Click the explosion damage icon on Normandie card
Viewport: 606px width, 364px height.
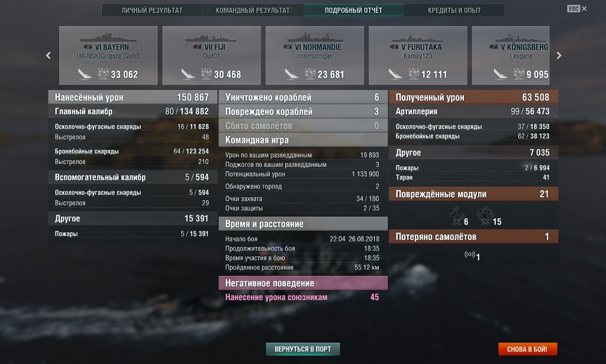[x=310, y=73]
